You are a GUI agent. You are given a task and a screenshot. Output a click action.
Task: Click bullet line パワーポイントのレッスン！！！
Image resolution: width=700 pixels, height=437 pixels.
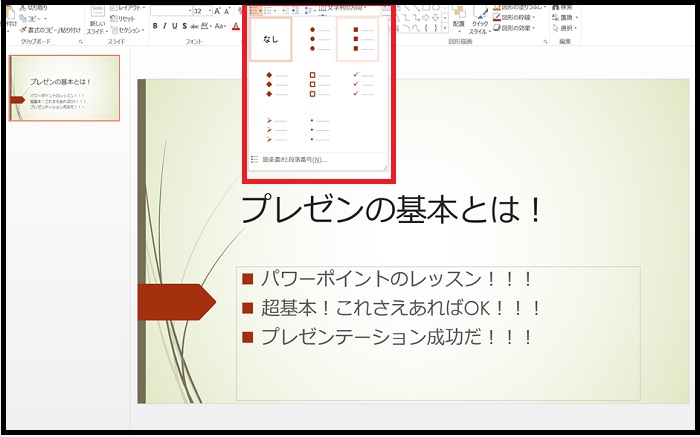click(397, 279)
